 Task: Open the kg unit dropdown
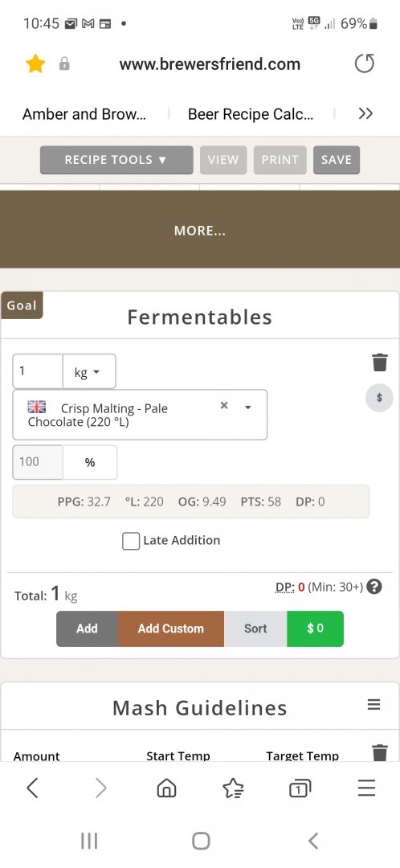[89, 371]
